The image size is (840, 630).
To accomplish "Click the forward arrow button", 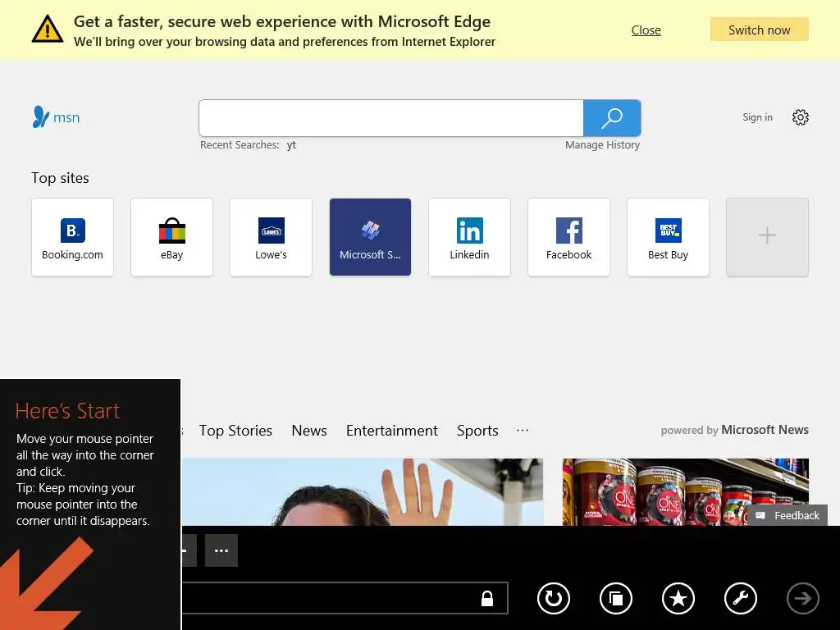I will [802, 598].
